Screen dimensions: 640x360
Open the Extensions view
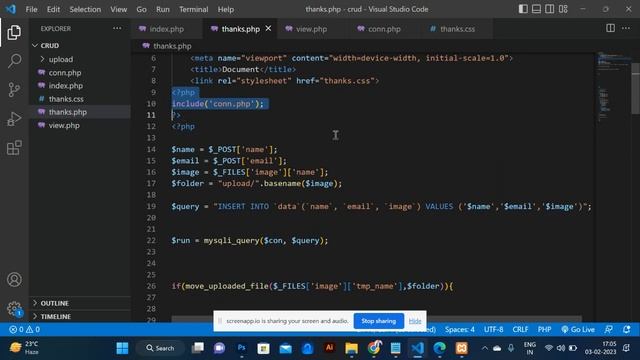(x=14, y=148)
